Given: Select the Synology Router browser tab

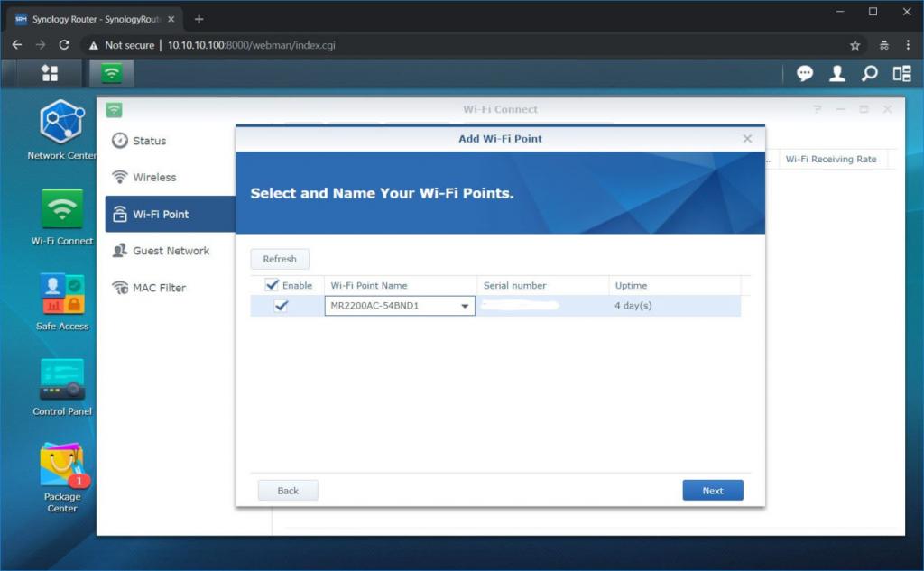Looking at the screenshot, I should [x=94, y=19].
